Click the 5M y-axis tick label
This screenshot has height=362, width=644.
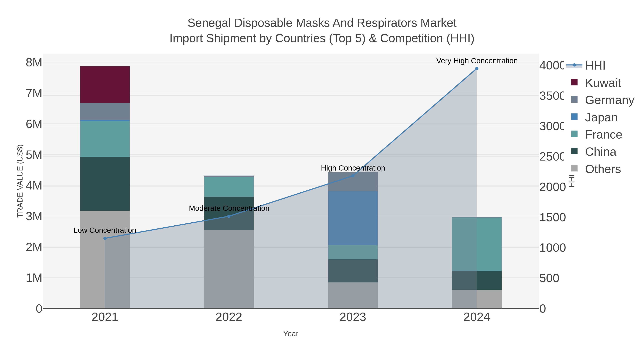[34, 155]
